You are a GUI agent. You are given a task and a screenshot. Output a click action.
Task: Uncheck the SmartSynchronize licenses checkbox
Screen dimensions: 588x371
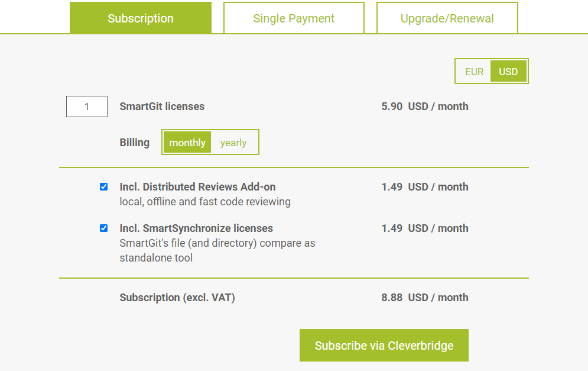[x=104, y=228]
